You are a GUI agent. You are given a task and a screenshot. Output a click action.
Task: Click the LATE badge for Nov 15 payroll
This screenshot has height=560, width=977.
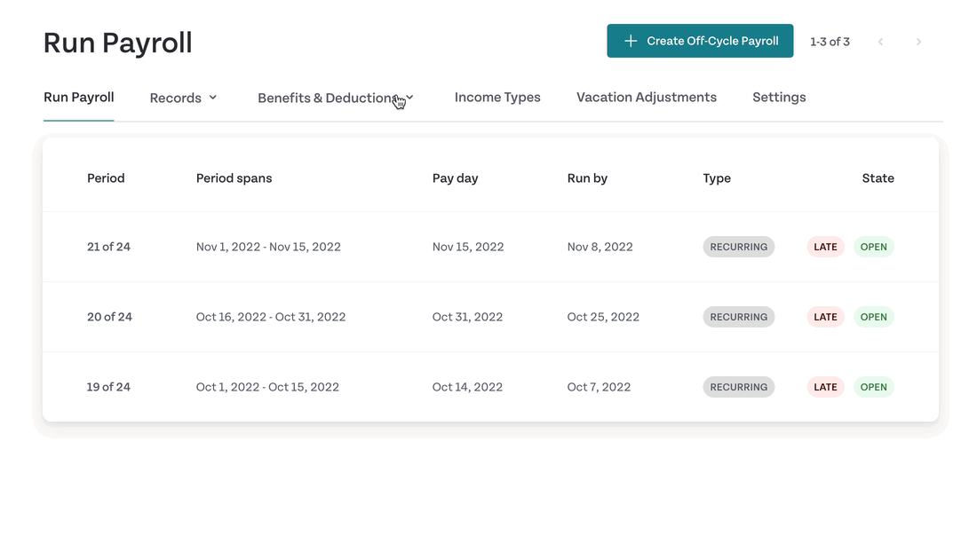826,247
